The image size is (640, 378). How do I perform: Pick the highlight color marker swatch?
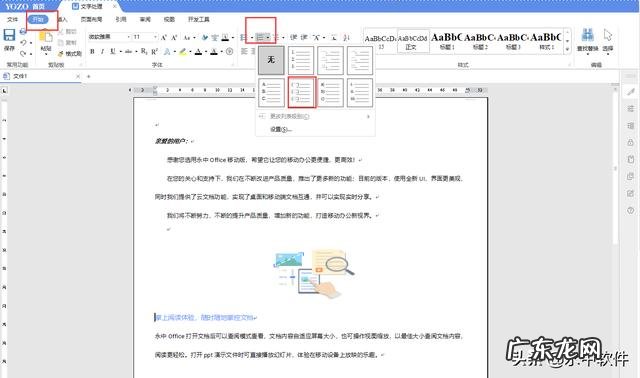coord(182,51)
